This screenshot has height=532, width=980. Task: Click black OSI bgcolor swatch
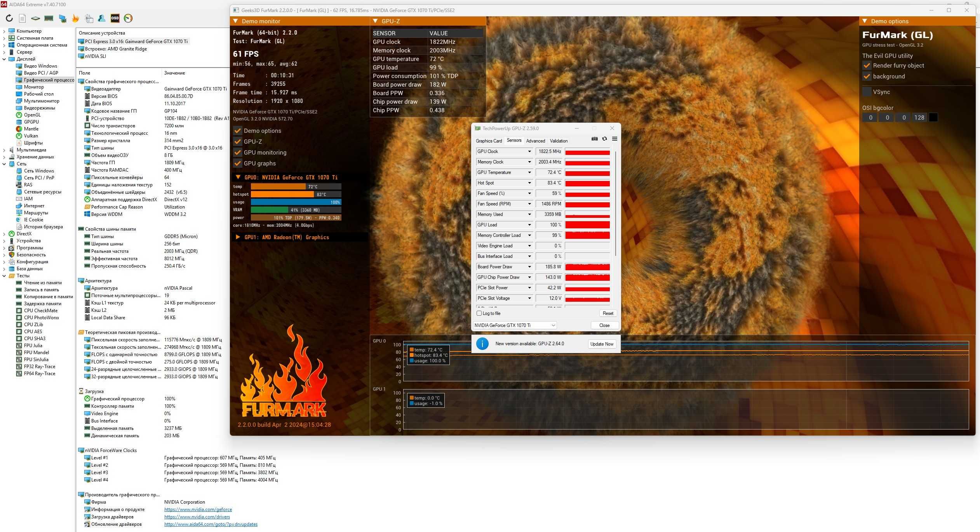[x=933, y=118]
